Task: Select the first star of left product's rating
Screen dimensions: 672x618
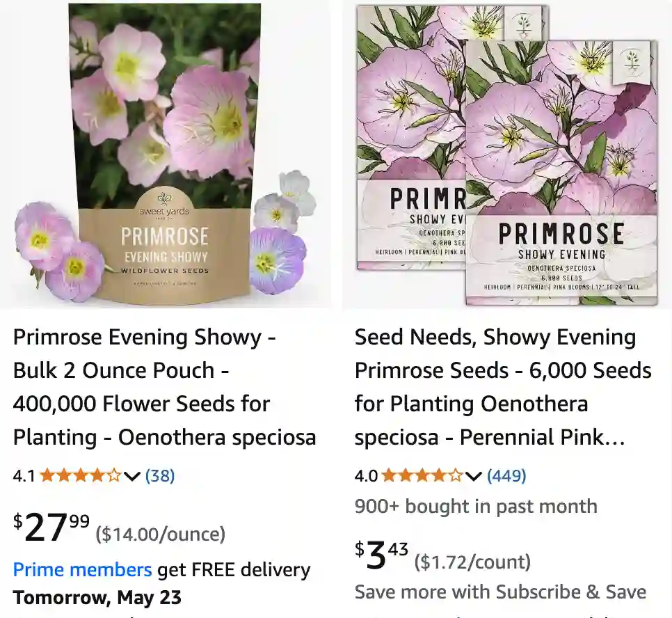Action: 47,476
